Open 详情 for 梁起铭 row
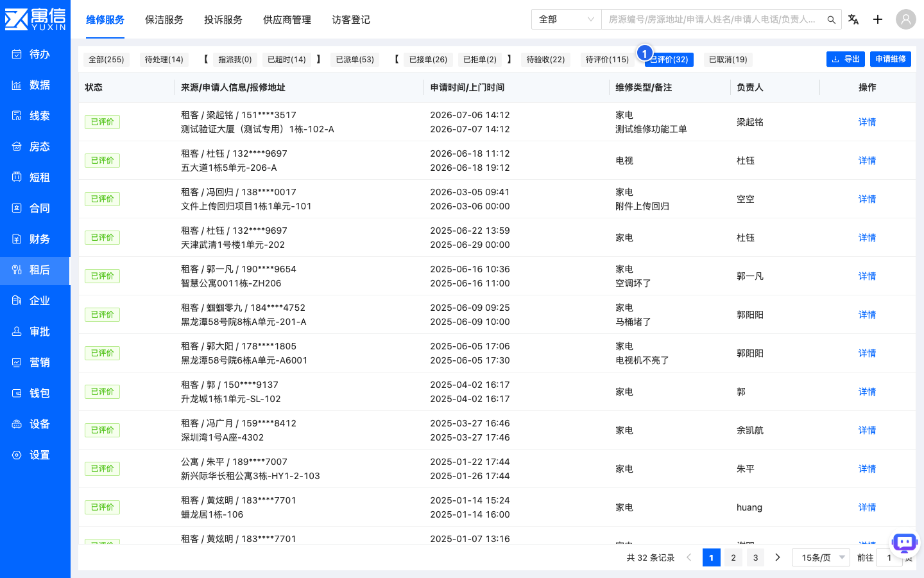 click(x=867, y=122)
